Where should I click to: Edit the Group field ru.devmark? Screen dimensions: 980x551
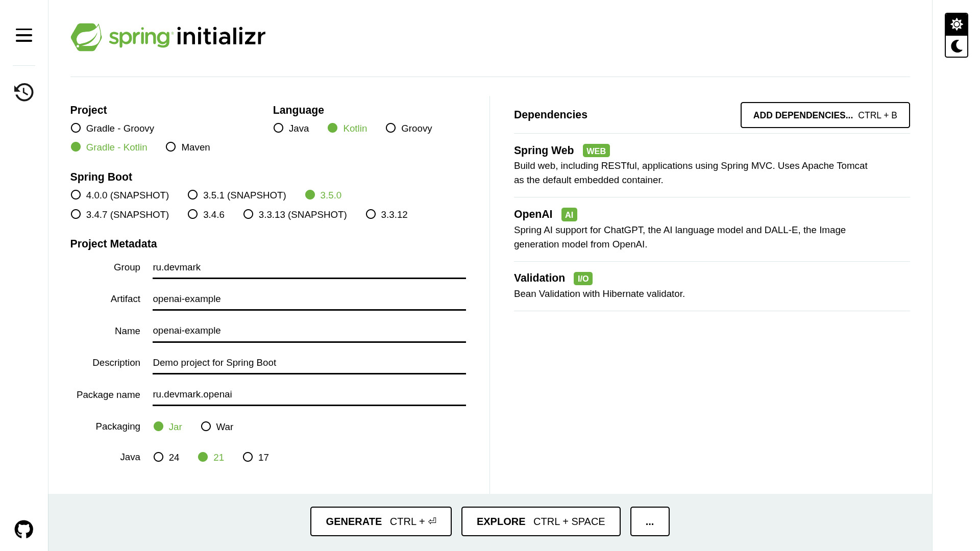309,268
